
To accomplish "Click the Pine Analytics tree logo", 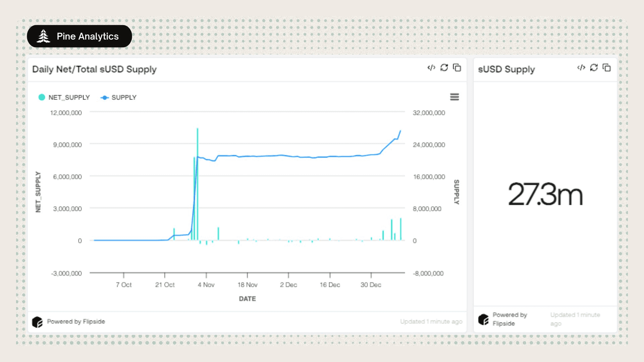I will [x=43, y=36].
